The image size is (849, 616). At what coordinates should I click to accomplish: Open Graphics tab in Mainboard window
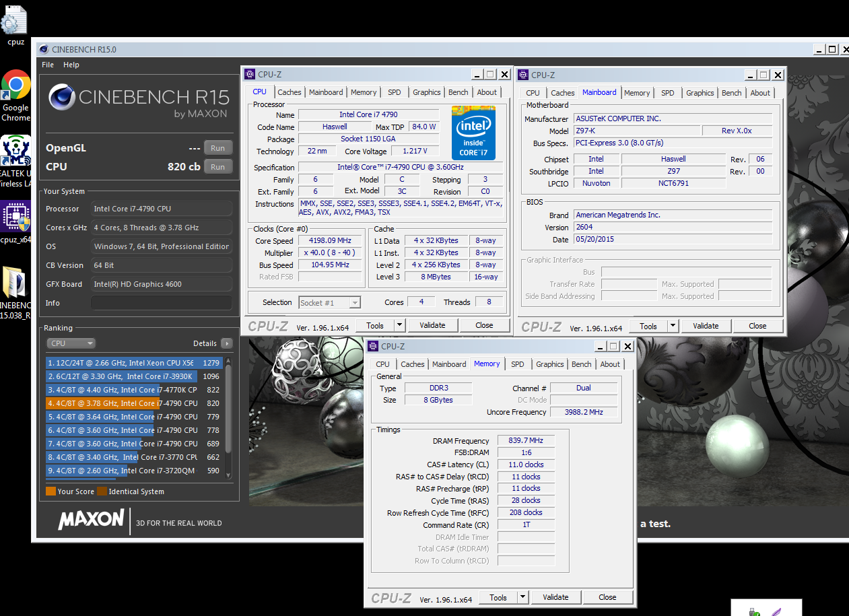click(x=700, y=93)
